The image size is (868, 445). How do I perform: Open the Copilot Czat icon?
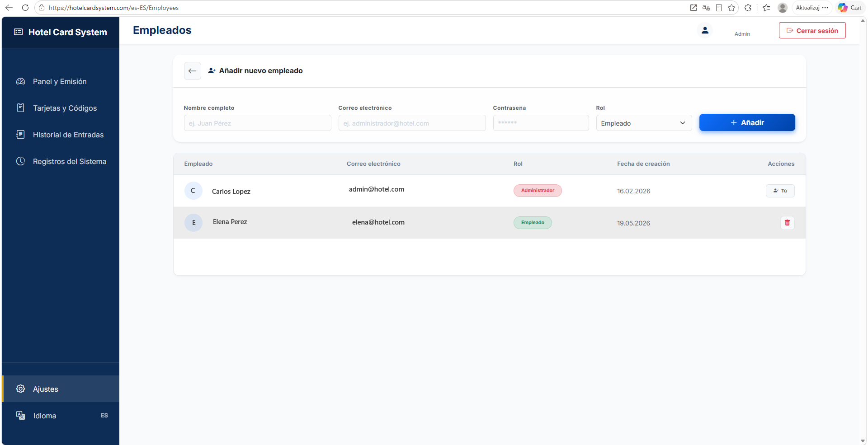(x=849, y=8)
